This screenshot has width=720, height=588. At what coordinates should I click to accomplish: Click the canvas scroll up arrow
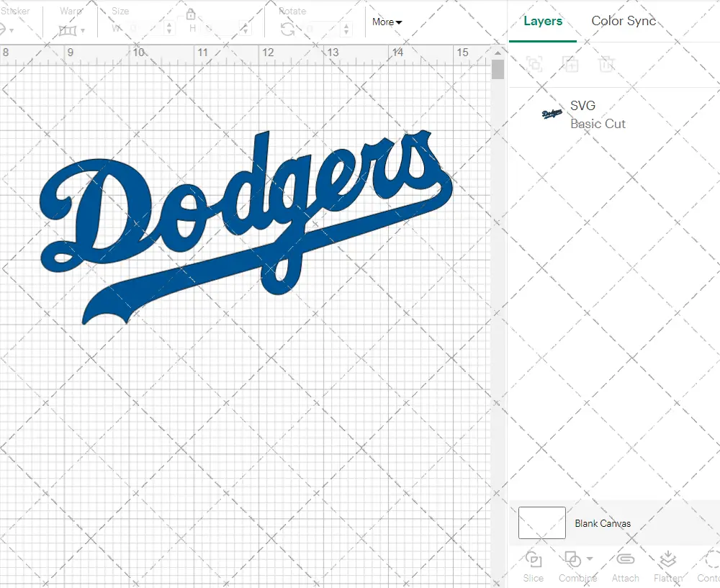tap(498, 53)
